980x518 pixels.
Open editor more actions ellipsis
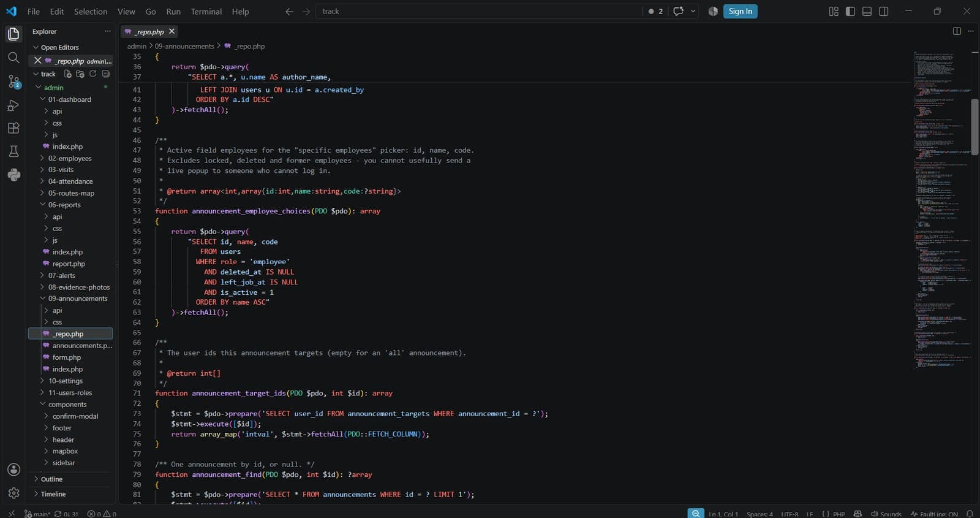[971, 31]
